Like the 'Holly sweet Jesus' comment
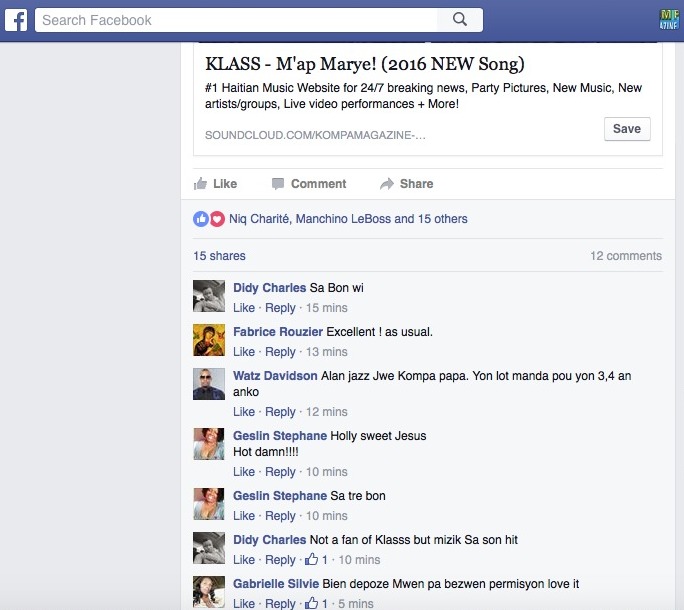The width and height of the screenshot is (684, 610). [x=244, y=472]
